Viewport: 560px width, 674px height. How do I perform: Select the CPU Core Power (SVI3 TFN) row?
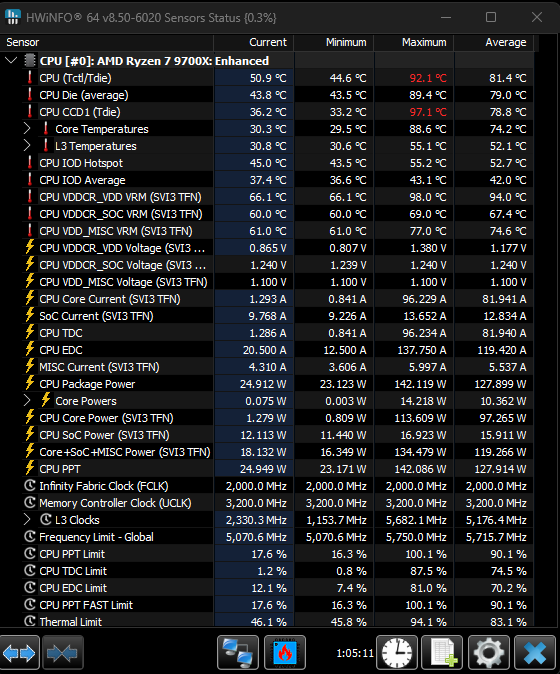click(x=266, y=418)
